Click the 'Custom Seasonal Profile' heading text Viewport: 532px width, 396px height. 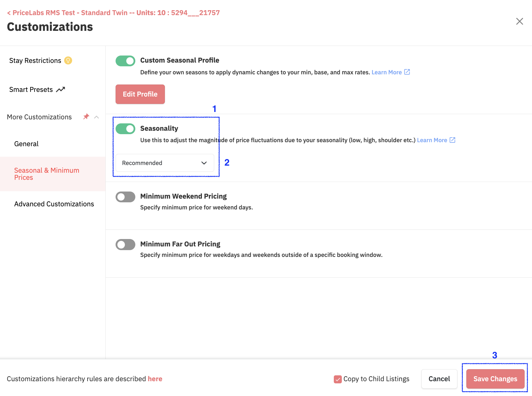180,60
